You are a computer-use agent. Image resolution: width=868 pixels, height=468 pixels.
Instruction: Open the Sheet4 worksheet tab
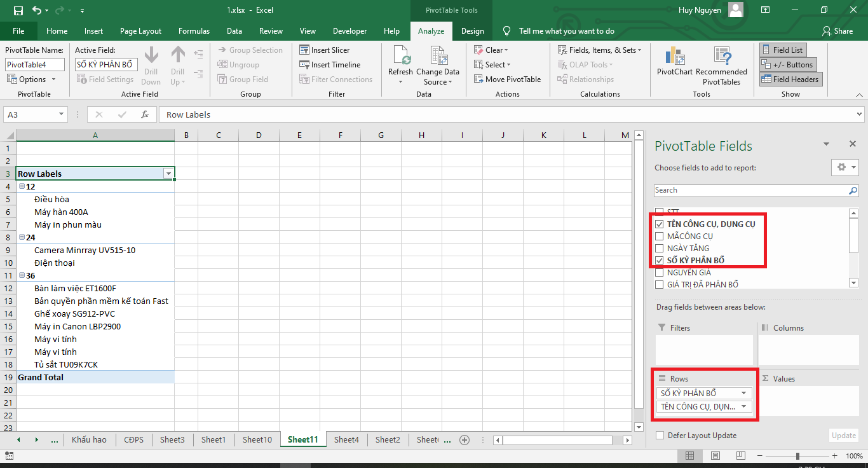tap(346, 439)
